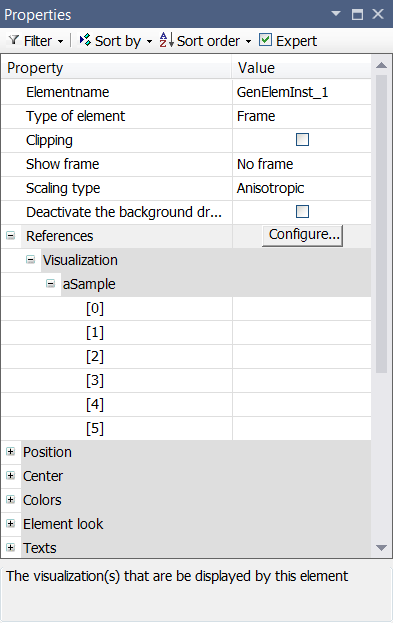Expand the Center section

click(x=11, y=476)
